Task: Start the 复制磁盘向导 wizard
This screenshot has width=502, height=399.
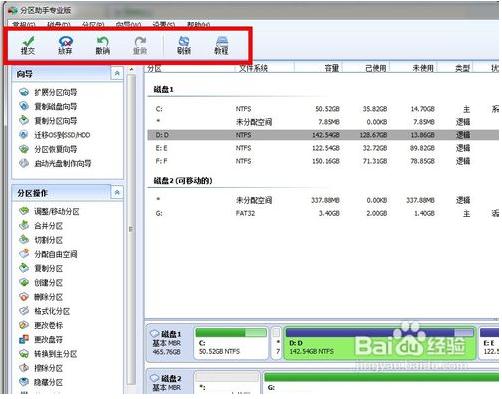Action: click(56, 106)
